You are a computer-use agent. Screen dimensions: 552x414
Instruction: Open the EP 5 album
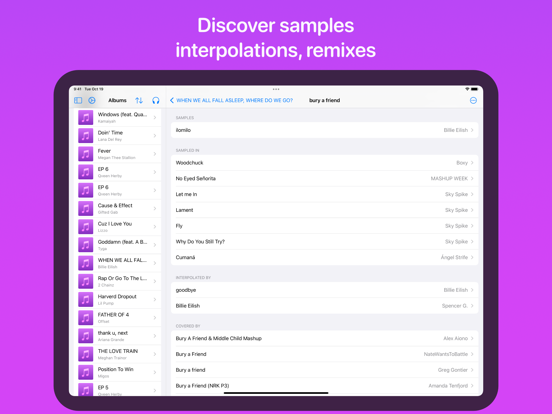[118, 389]
